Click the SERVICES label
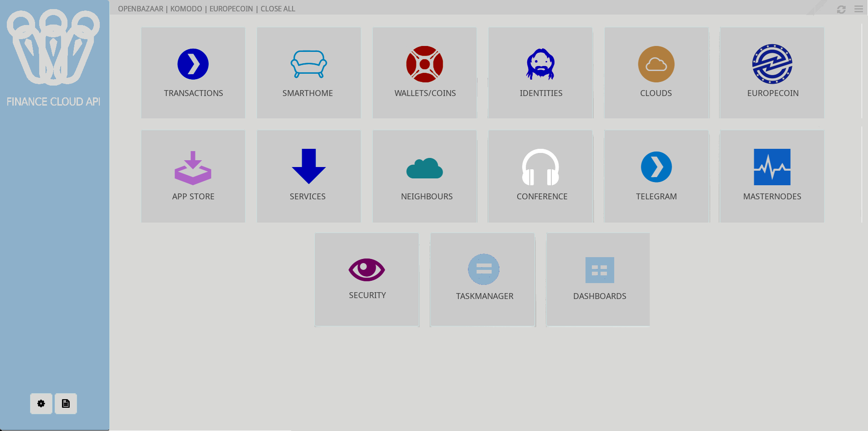The height and width of the screenshot is (431, 868). pyautogui.click(x=308, y=197)
